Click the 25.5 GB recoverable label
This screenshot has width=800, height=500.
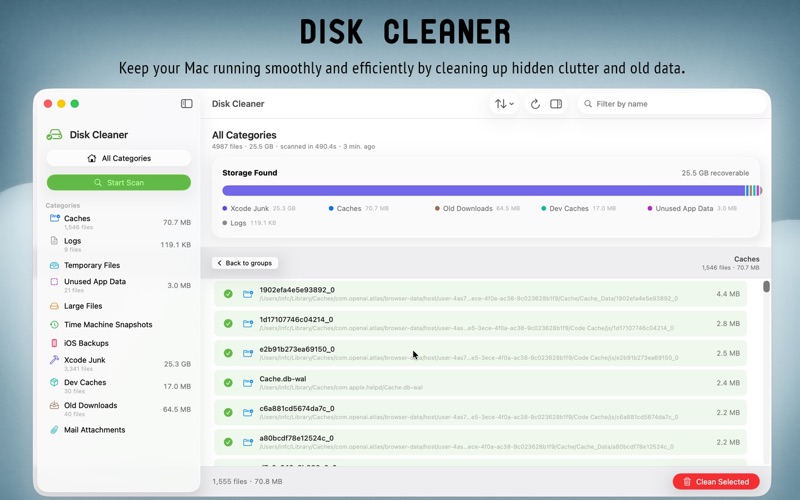point(715,173)
